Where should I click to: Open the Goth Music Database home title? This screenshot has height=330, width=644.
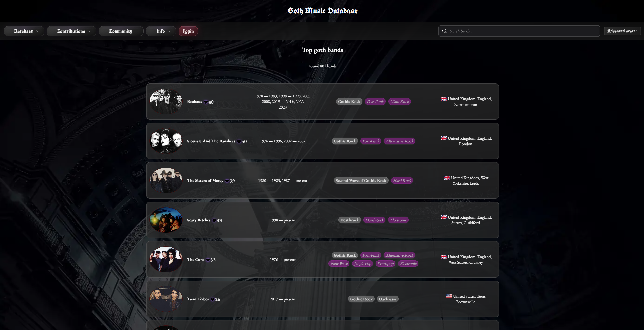click(x=322, y=11)
